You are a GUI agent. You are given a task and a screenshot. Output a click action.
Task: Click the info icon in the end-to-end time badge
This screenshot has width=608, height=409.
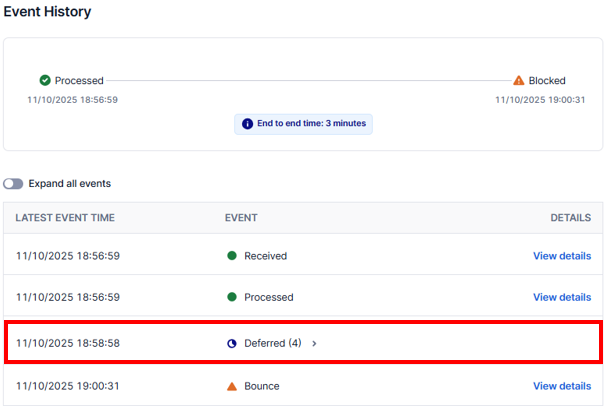[x=246, y=124]
